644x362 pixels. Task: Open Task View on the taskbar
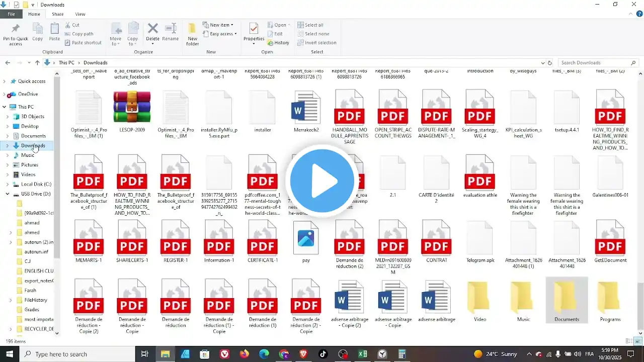pyautogui.click(x=145, y=354)
